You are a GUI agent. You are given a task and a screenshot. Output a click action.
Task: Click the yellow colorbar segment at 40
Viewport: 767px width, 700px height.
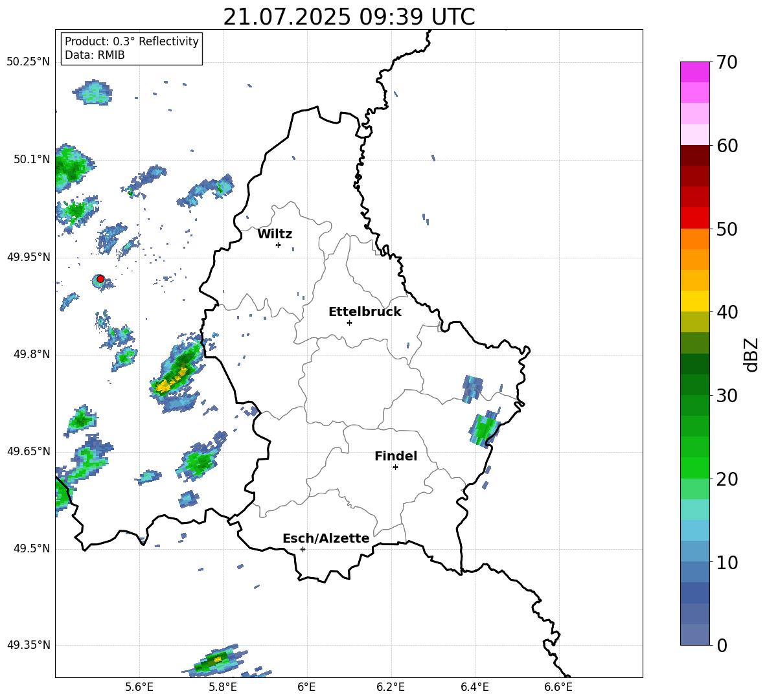(694, 301)
